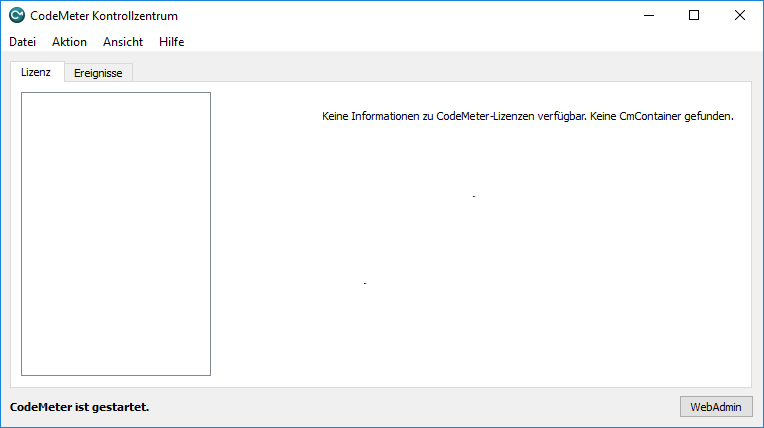Launch WebAdmin via the button
The width and height of the screenshot is (764, 428).
click(716, 407)
